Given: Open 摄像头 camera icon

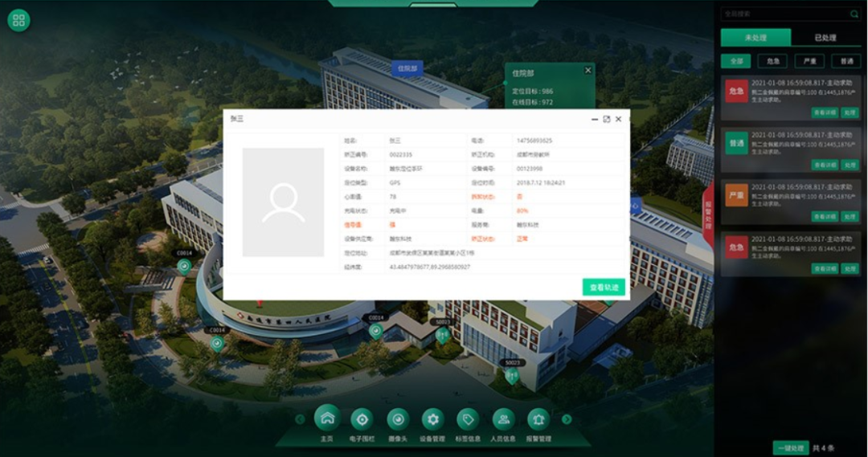Looking at the screenshot, I should pyautogui.click(x=398, y=420).
